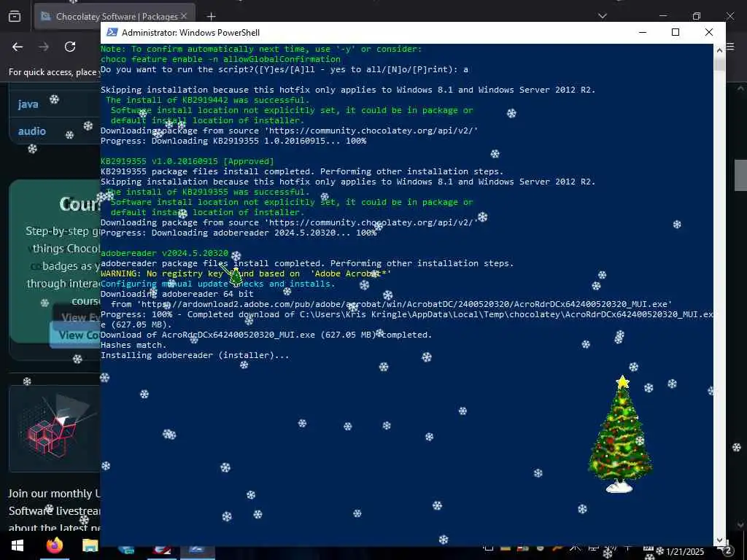Open File Explorer from the taskbar

(90, 545)
